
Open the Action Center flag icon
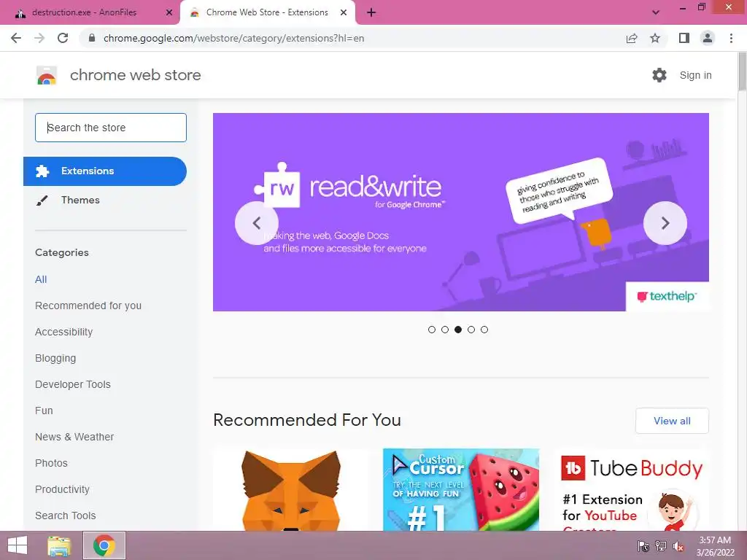643,546
